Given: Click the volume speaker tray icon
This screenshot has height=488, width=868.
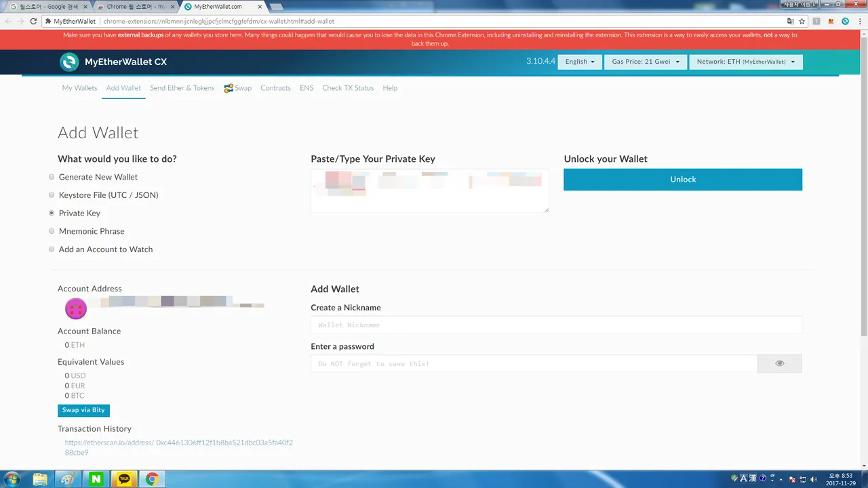Looking at the screenshot, I should (x=814, y=479).
